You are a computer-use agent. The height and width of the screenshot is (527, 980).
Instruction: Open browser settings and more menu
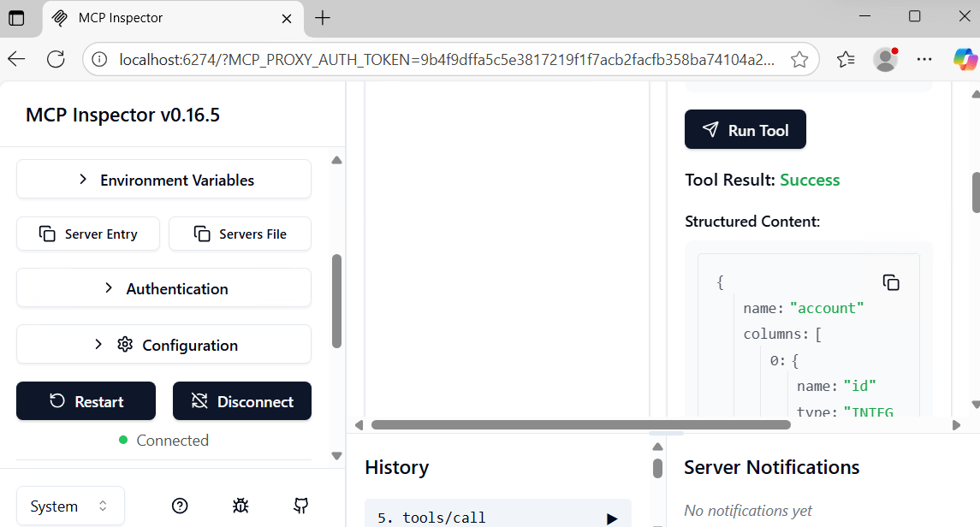tap(924, 59)
